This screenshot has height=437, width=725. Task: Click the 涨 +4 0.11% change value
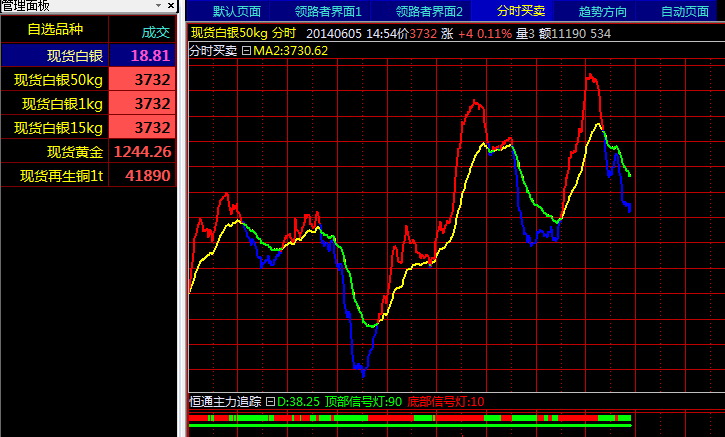[x=476, y=33]
